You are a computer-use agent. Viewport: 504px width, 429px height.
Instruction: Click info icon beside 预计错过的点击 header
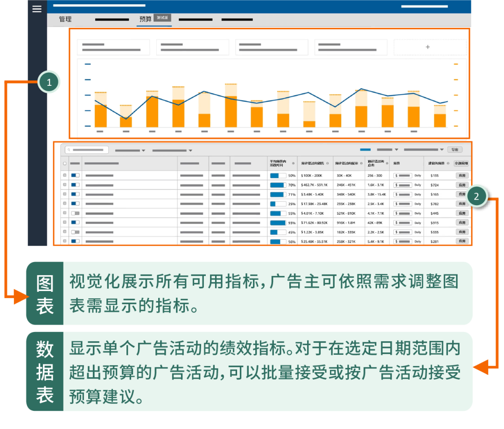click(387, 164)
